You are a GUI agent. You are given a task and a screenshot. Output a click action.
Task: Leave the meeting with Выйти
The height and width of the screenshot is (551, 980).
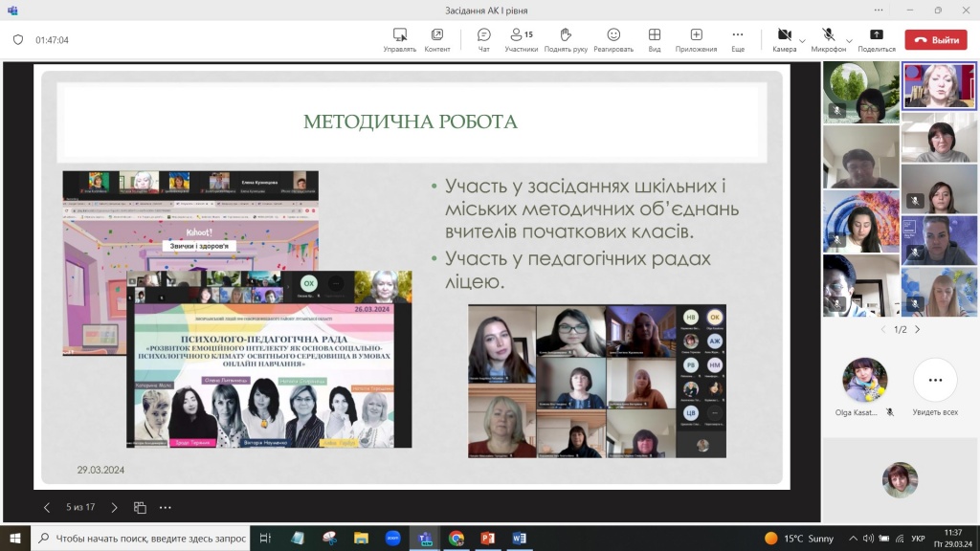pos(936,40)
